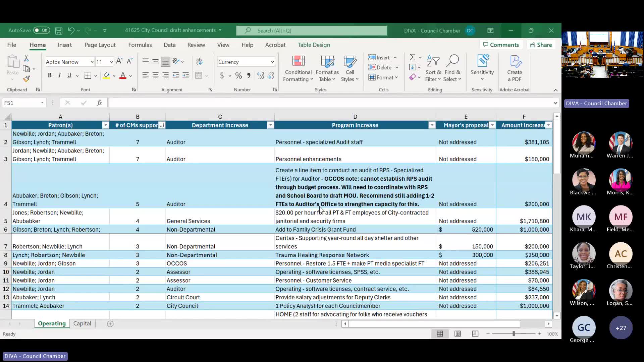Open the File menu

[x=12, y=45]
